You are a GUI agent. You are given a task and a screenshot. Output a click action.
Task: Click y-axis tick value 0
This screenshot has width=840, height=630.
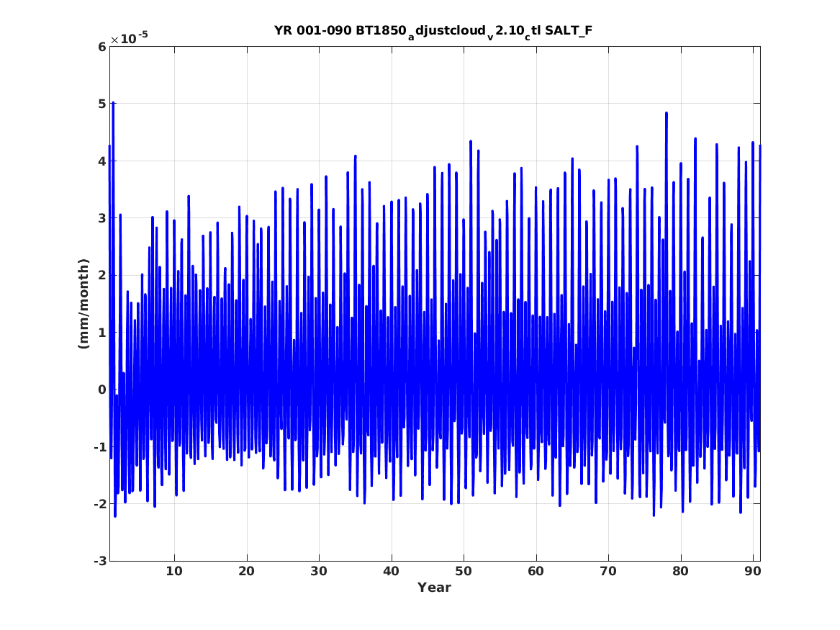pyautogui.click(x=102, y=390)
